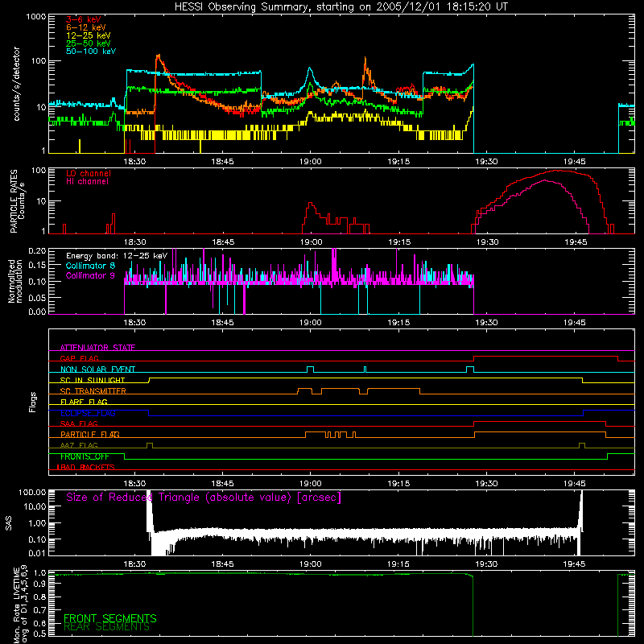Select the 12-25 keV legend label

coord(88,35)
